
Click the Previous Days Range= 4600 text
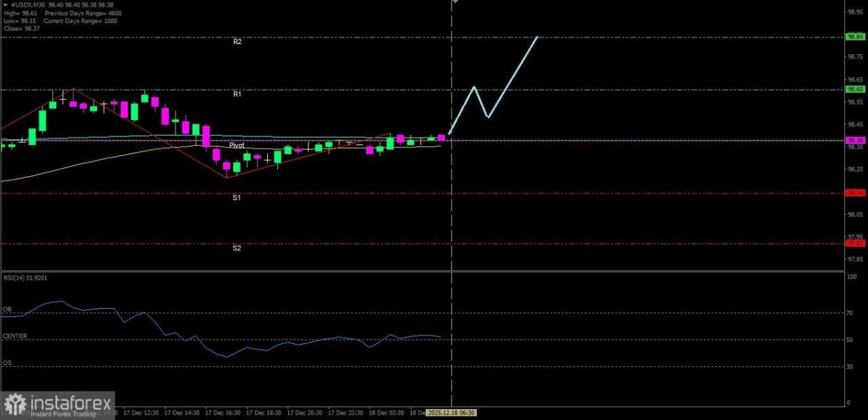[x=85, y=13]
